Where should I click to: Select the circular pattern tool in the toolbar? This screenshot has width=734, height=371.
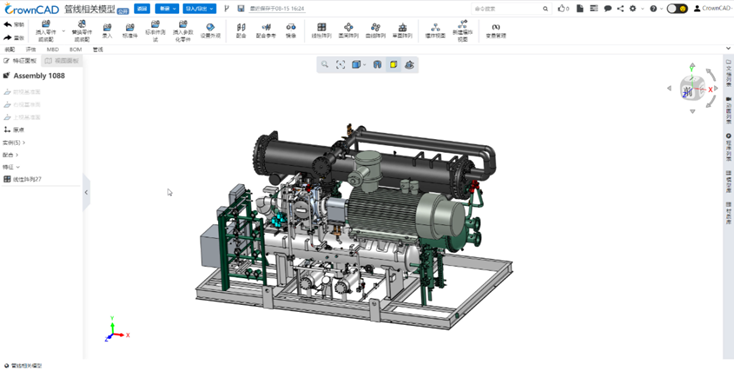tap(348, 30)
